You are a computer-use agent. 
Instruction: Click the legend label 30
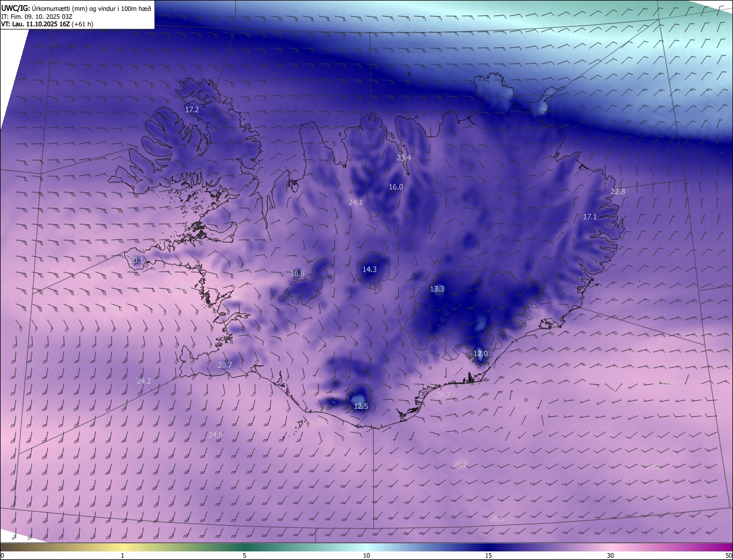tap(610, 555)
